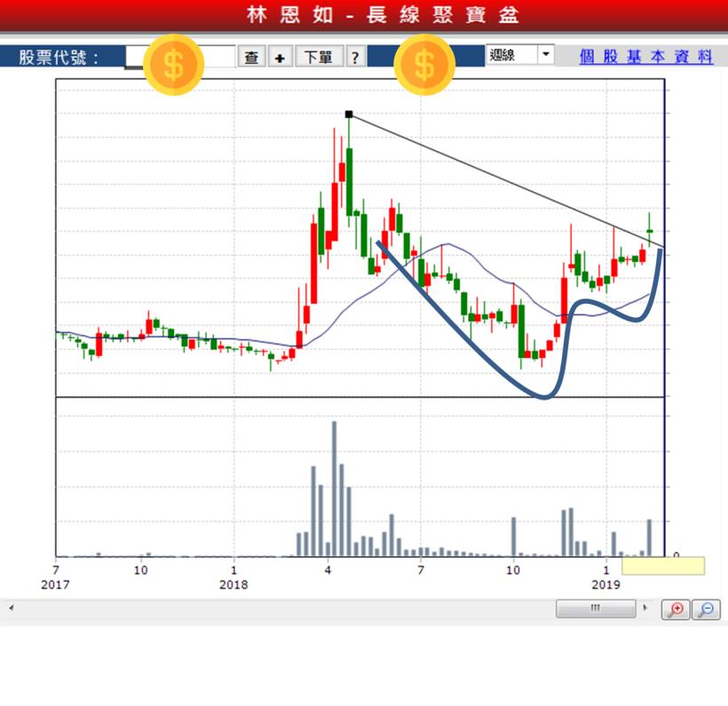This screenshot has width=728, height=706.
Task: Click the 下單 order button
Action: pyautogui.click(x=319, y=56)
